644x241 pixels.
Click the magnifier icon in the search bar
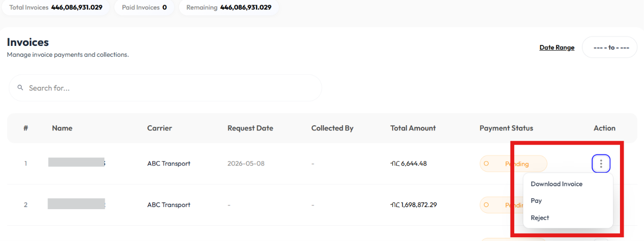click(x=20, y=88)
